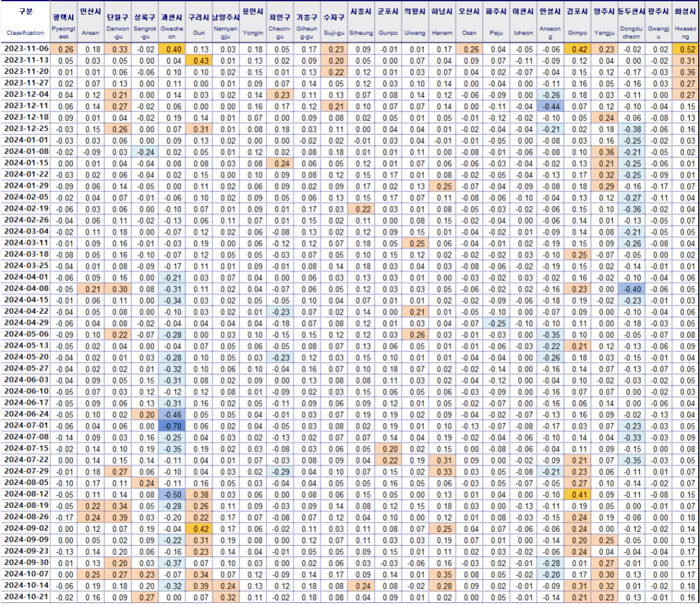This screenshot has width=700, height=604.
Task: Click the Danwon-gu column header
Action: [118, 22]
